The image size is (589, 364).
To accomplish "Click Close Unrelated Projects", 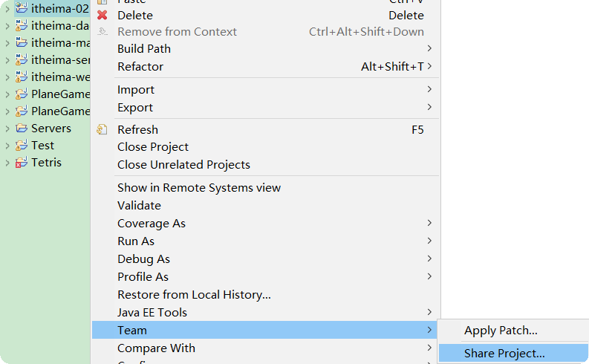I will [x=183, y=165].
